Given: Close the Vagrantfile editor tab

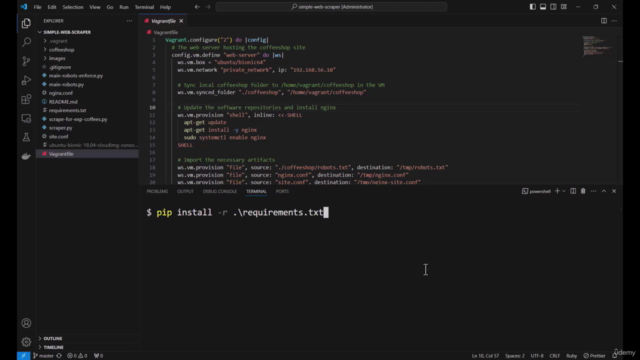Looking at the screenshot, I should [181, 21].
